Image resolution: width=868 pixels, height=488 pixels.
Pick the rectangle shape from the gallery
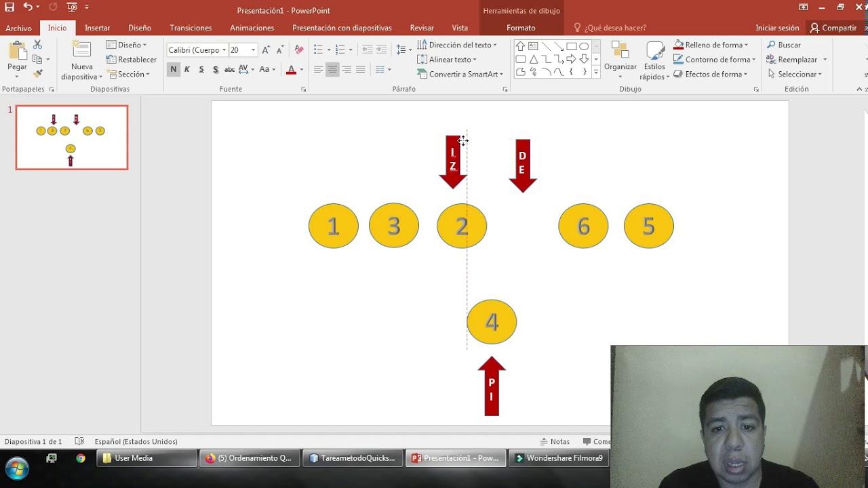point(572,47)
